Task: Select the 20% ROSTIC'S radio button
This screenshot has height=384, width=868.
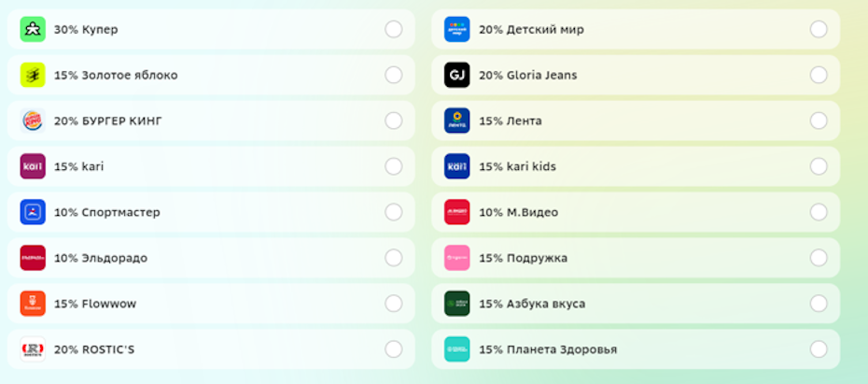Action: [x=394, y=349]
